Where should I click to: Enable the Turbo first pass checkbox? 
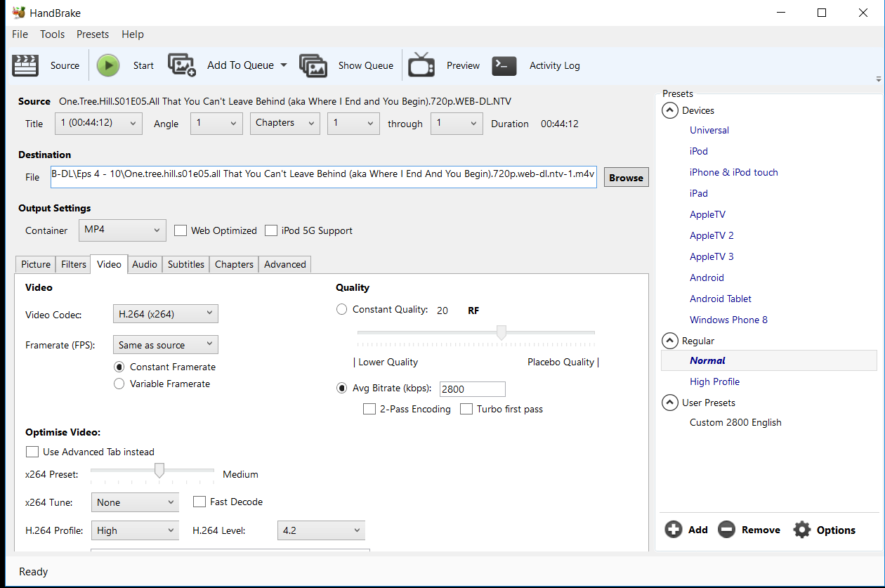(x=466, y=409)
